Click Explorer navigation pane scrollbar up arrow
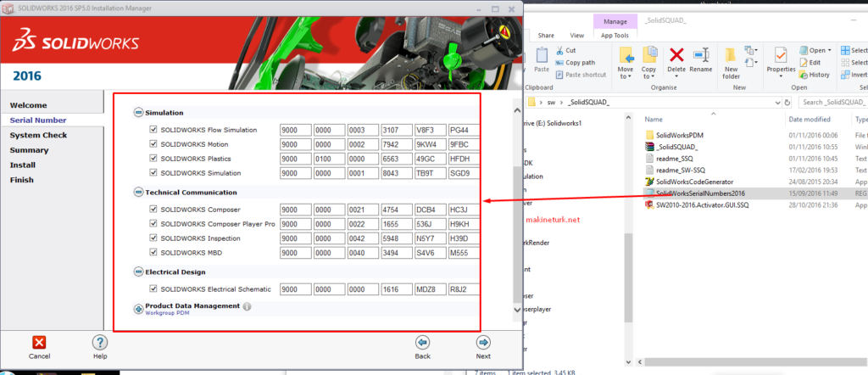868x375 pixels. (x=628, y=118)
